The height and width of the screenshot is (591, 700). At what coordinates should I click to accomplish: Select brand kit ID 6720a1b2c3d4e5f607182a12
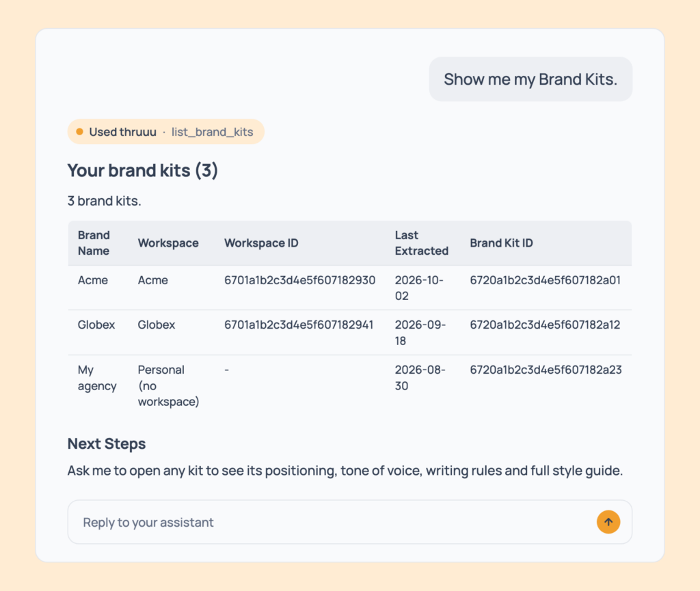(545, 325)
